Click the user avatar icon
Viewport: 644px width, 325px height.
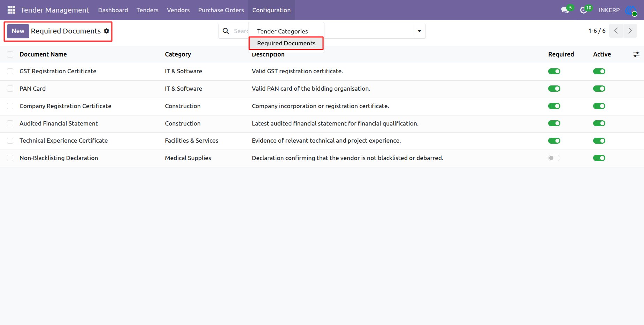tap(631, 10)
